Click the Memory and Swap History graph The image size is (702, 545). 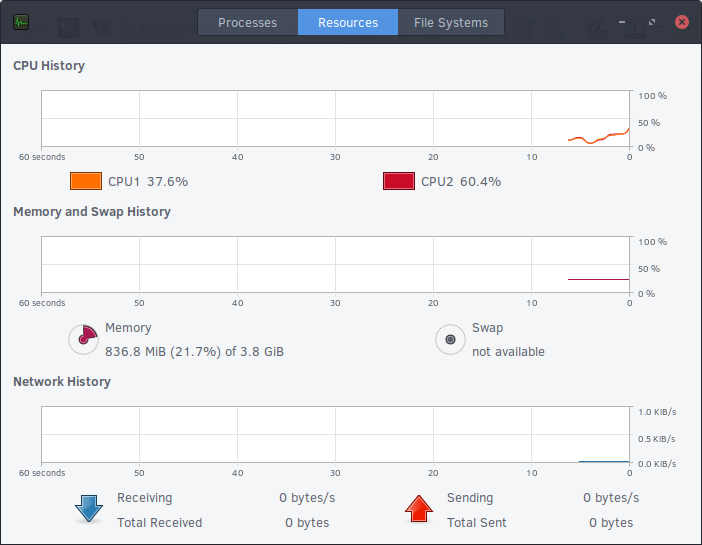335,265
